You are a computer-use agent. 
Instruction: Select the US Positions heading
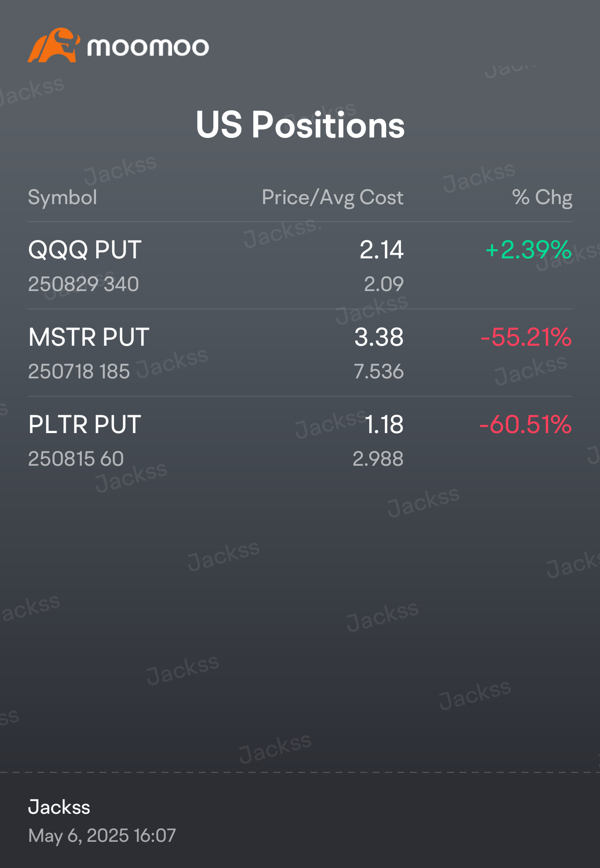click(300, 125)
